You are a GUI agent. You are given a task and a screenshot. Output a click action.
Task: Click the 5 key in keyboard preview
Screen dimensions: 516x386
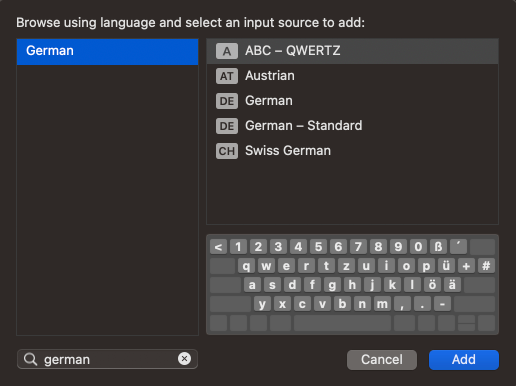[x=318, y=247]
